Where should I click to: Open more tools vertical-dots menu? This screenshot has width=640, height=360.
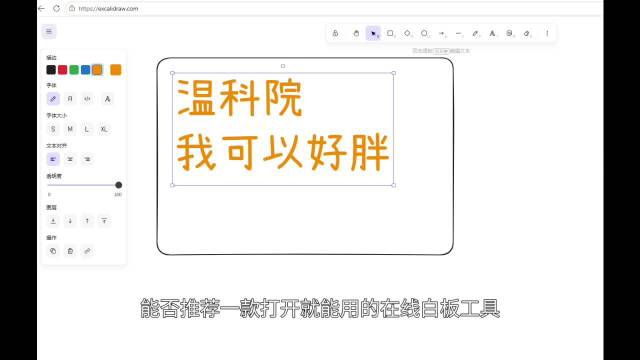pos(547,33)
